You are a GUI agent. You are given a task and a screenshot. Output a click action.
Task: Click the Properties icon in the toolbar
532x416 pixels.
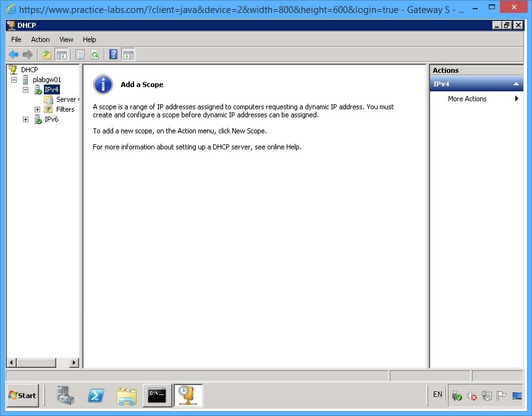click(80, 54)
